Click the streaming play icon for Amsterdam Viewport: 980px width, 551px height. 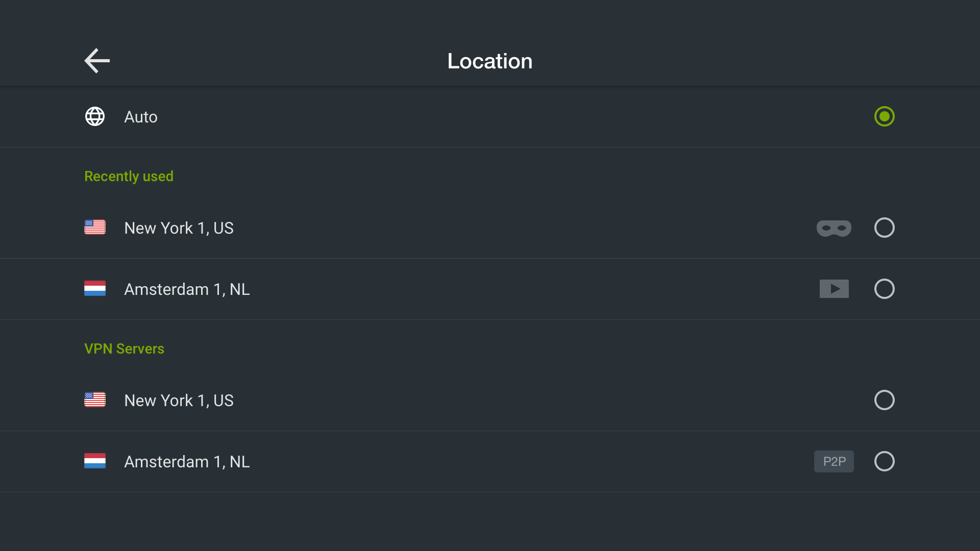[x=834, y=289]
